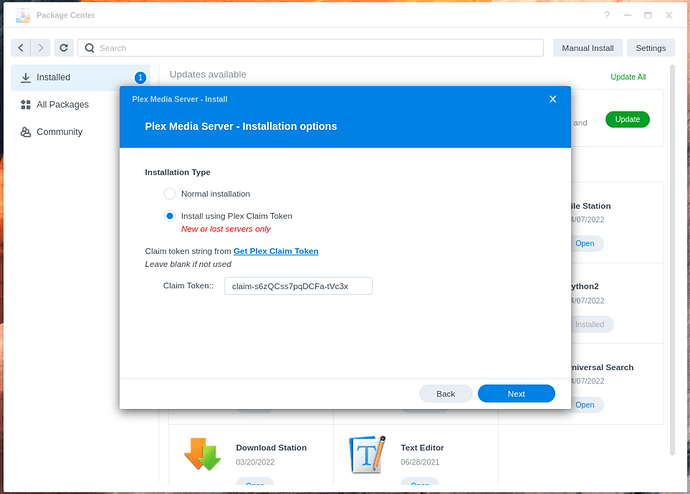Click the 'Leave blank if not used' text
This screenshot has width=690, height=494.
pyautogui.click(x=188, y=264)
